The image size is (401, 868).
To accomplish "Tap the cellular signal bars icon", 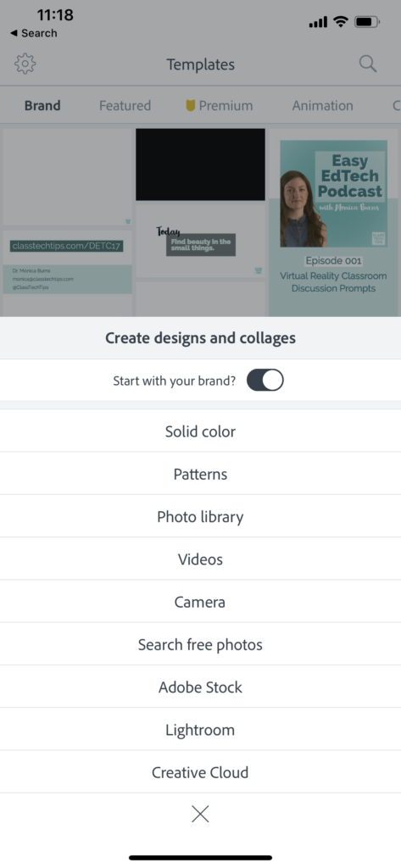I will pyautogui.click(x=318, y=23).
